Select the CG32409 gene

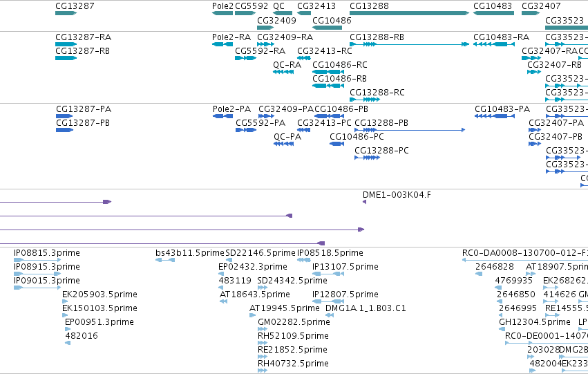tap(265, 28)
